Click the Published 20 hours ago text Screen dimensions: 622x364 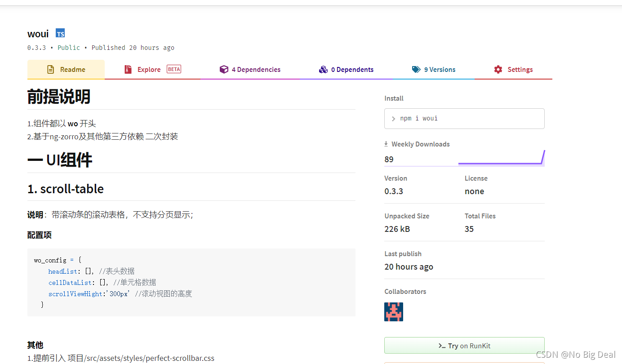click(x=133, y=48)
